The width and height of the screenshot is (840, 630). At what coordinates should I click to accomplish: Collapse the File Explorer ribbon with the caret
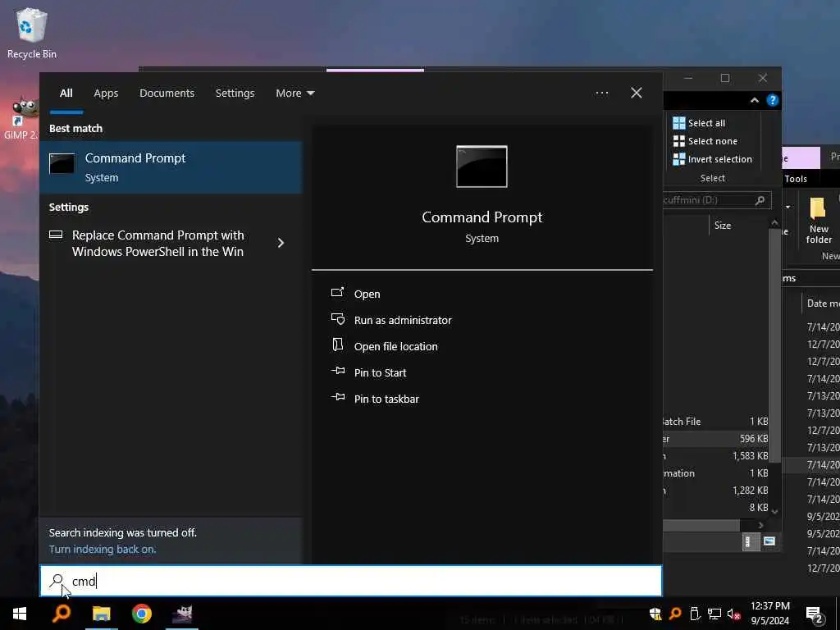tap(755, 100)
